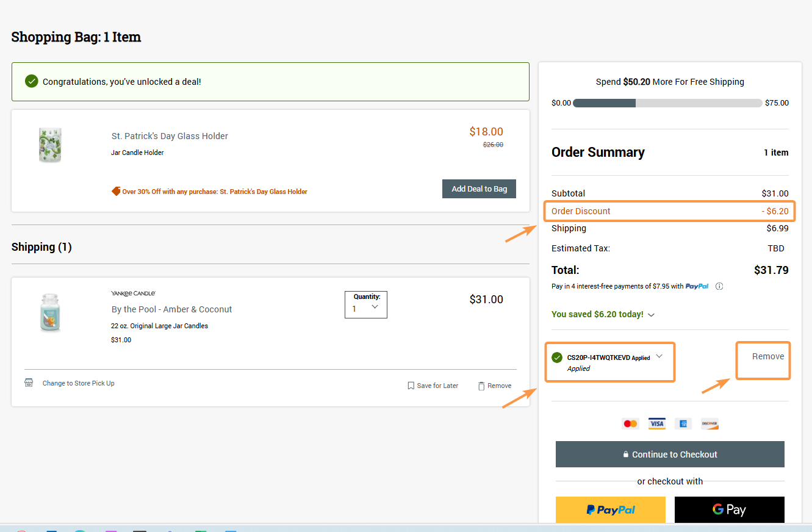Click the PayPal pay-in-4 info icon
The image size is (812, 532).
coord(719,286)
